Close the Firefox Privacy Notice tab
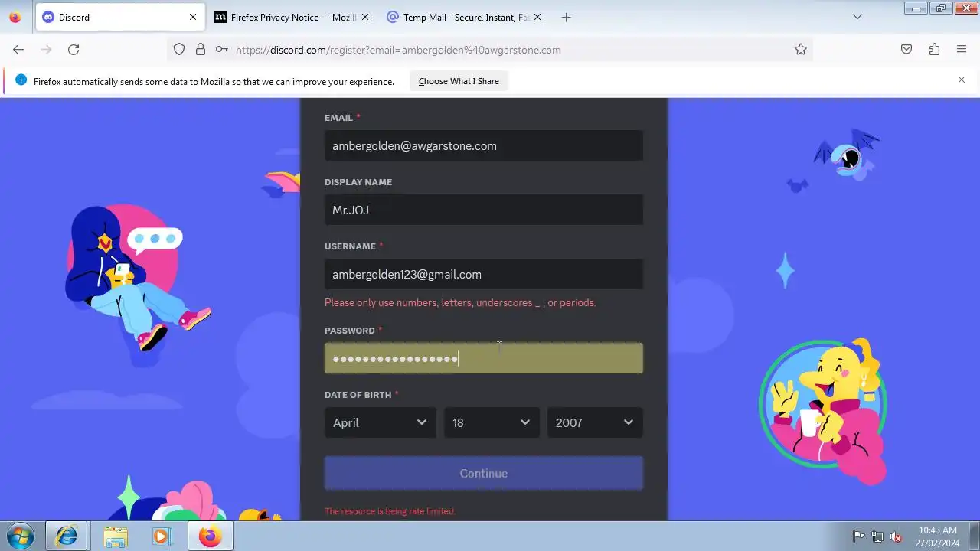Image resolution: width=980 pixels, height=551 pixels. [x=364, y=17]
